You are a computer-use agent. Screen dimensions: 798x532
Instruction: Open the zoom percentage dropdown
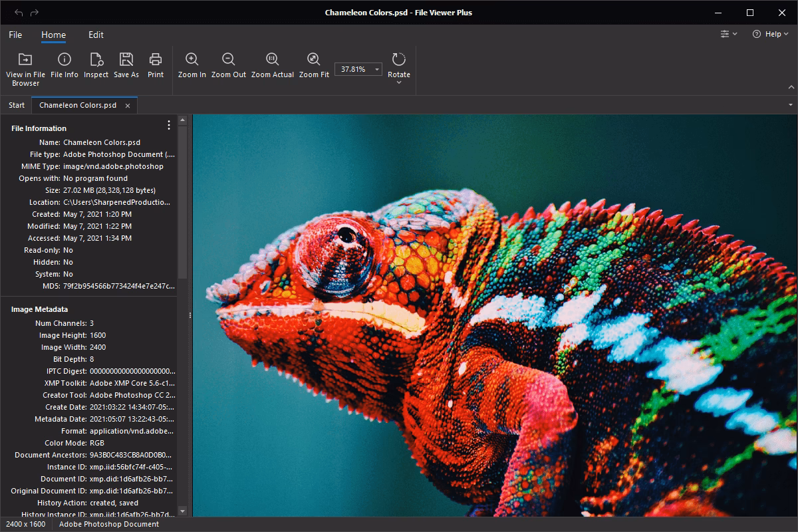tap(376, 68)
